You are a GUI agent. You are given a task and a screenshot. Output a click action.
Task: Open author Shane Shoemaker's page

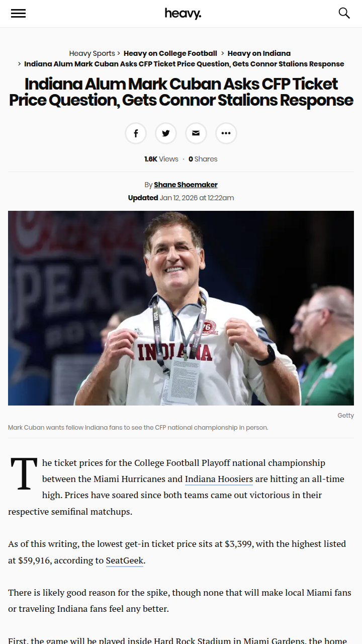186,185
